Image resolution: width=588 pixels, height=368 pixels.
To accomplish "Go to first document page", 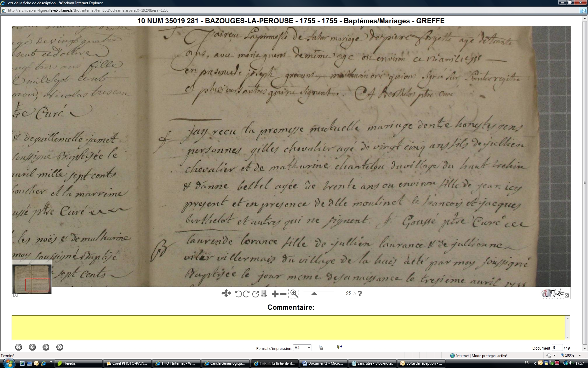I will click(19, 347).
